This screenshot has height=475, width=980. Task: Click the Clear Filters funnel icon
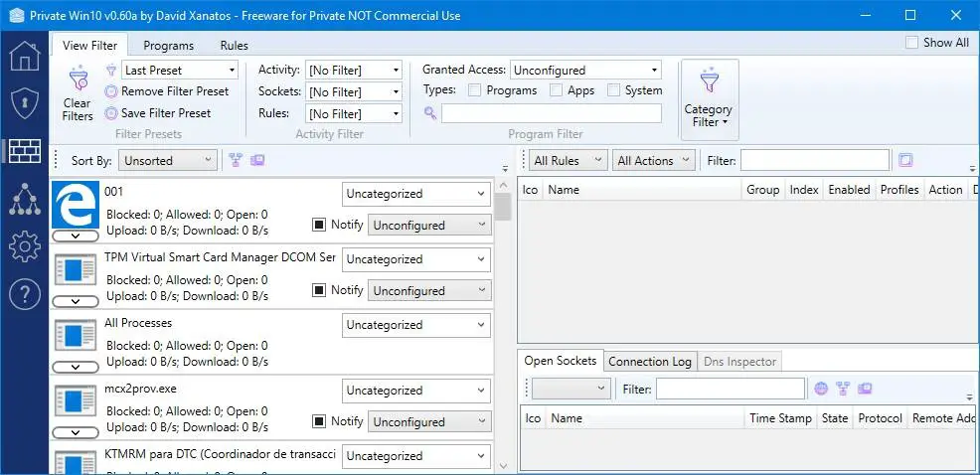pos(78,79)
